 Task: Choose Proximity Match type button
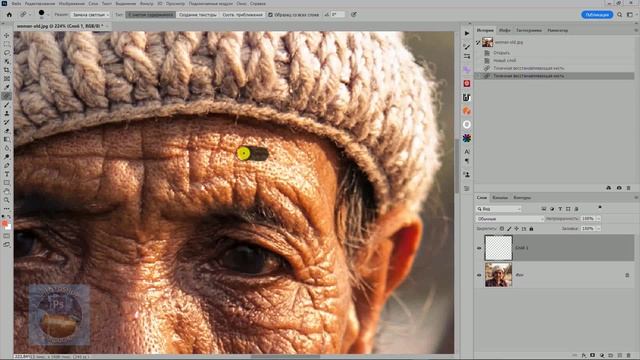click(242, 15)
